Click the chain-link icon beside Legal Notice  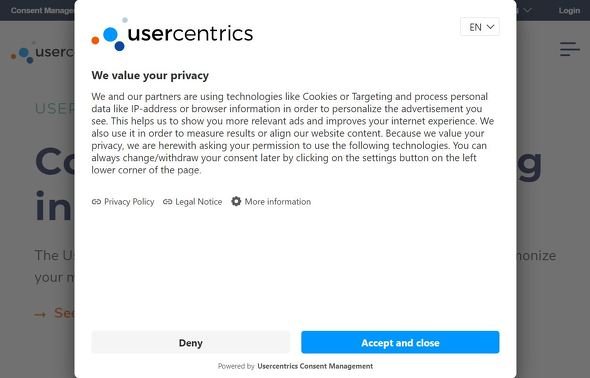pos(167,202)
